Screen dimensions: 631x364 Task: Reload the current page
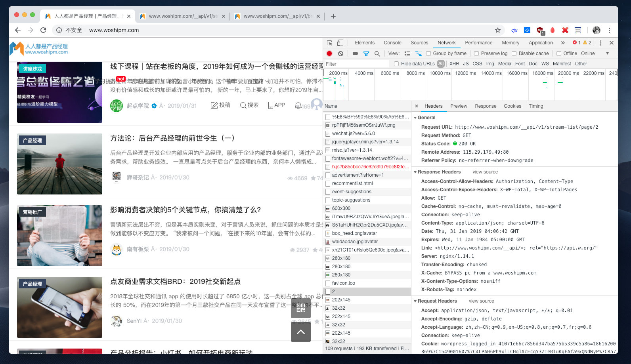43,30
